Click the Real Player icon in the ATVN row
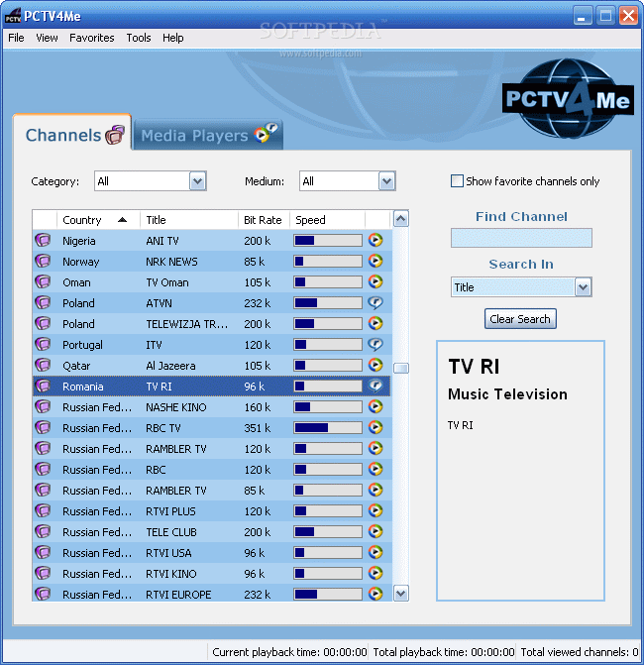The image size is (644, 665). click(x=376, y=302)
